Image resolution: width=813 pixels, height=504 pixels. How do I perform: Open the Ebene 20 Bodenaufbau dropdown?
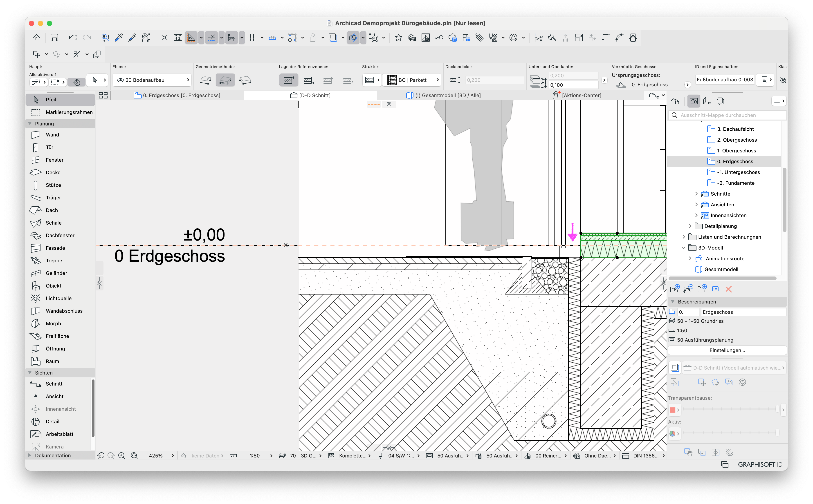[152, 80]
